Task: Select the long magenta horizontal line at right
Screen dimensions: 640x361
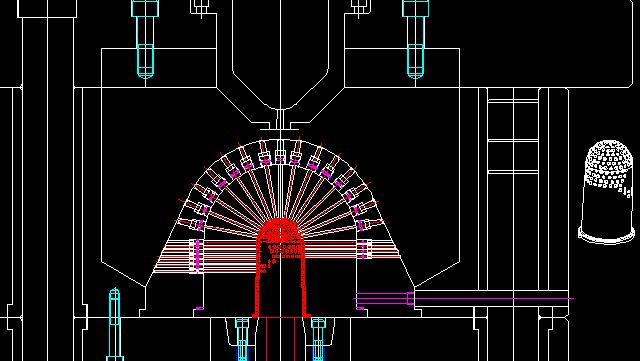Action: click(x=464, y=299)
